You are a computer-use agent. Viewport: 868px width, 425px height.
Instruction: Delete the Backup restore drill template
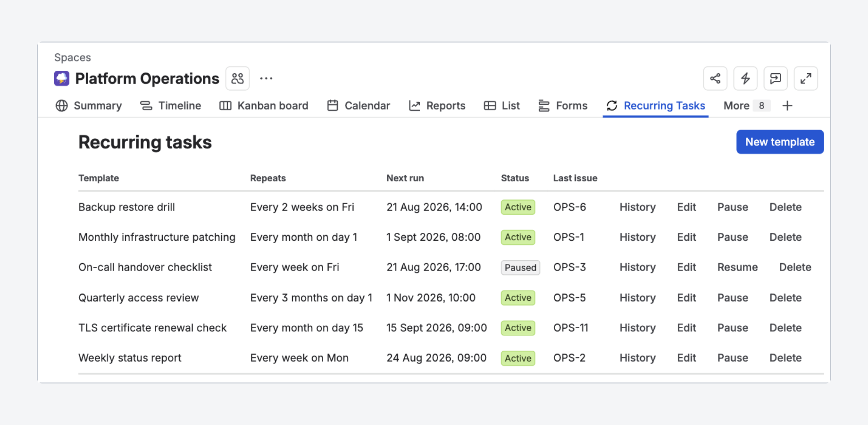tap(786, 207)
